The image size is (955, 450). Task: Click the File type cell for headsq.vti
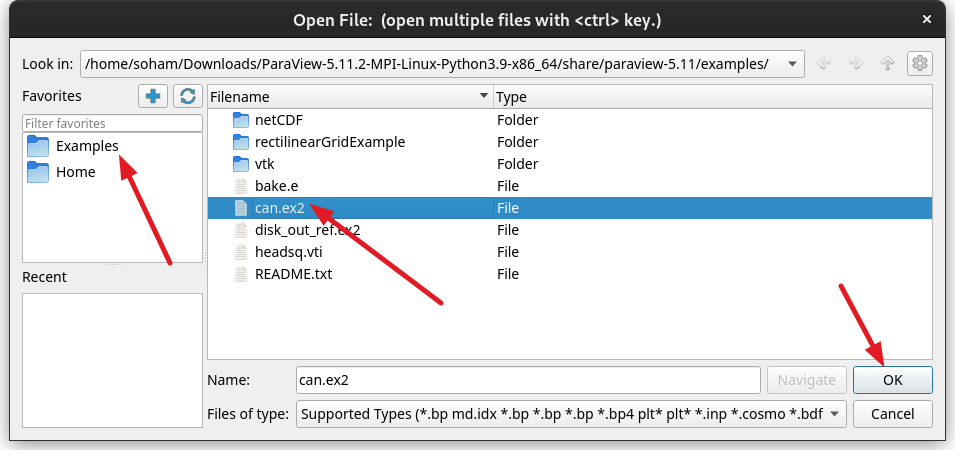(508, 251)
